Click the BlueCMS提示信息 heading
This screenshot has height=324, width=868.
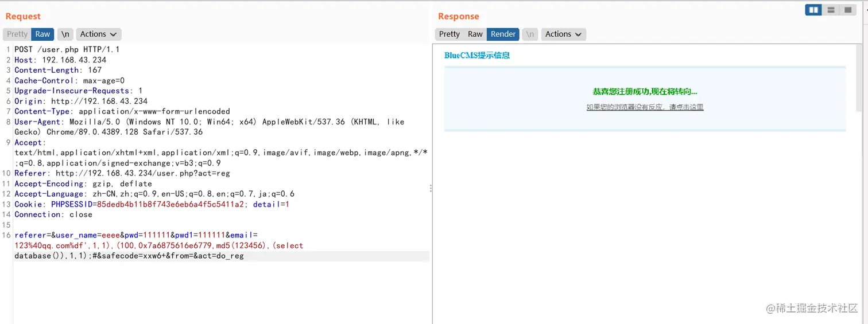[x=477, y=56]
